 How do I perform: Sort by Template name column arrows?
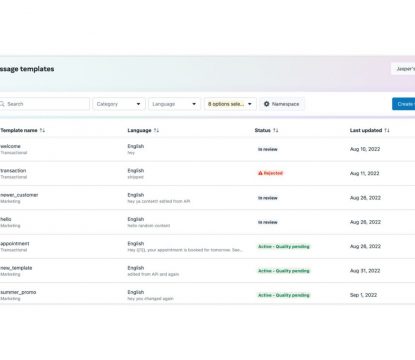point(42,130)
